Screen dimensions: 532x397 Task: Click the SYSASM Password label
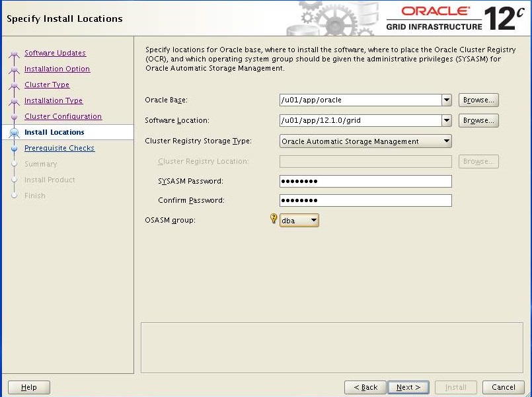pos(191,181)
